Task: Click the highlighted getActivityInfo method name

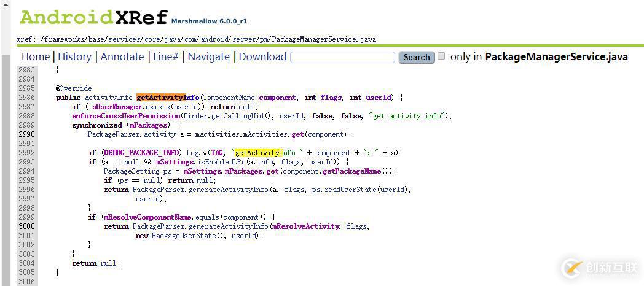Action: click(x=168, y=98)
